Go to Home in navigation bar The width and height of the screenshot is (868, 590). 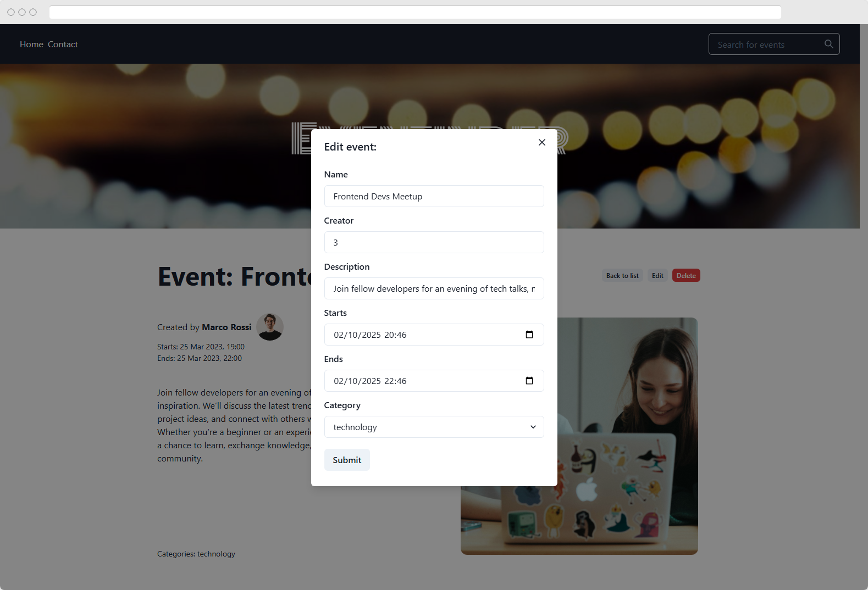click(x=31, y=44)
